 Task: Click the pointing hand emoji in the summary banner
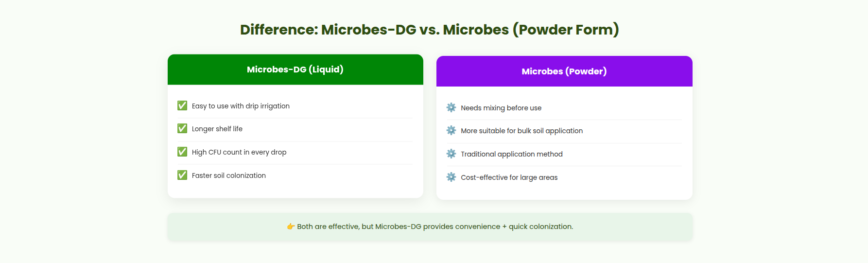point(291,227)
